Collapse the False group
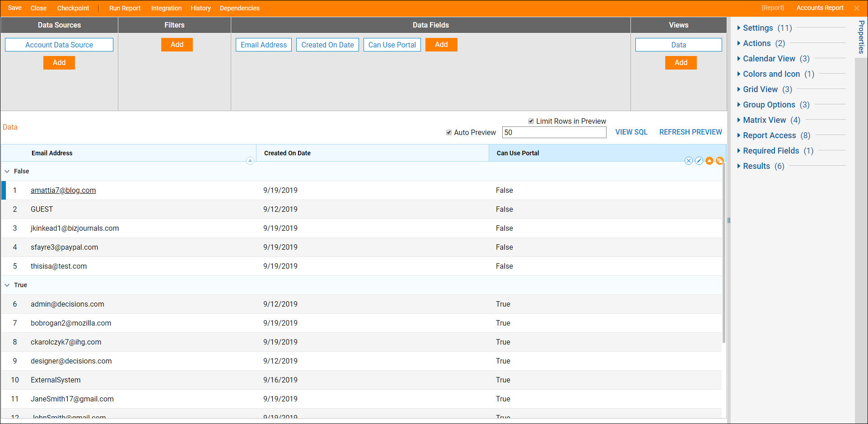Screen dimensions: 868x424 click(x=7, y=171)
